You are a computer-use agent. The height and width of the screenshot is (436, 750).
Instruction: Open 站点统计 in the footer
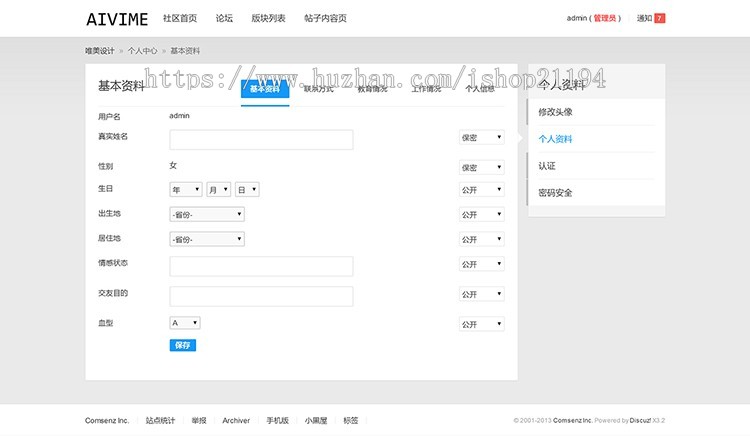pos(160,421)
